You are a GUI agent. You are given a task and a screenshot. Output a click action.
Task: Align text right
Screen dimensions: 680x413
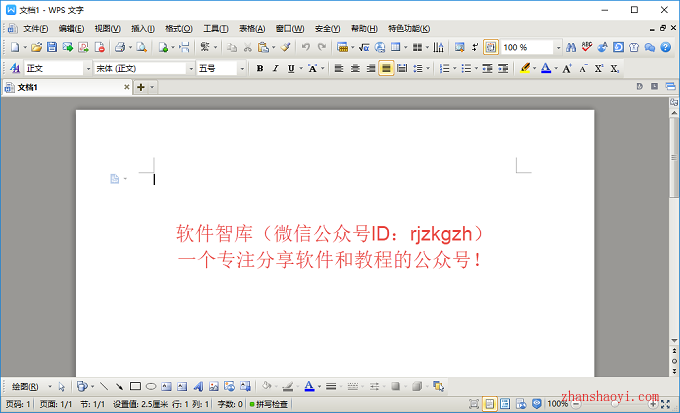click(371, 69)
